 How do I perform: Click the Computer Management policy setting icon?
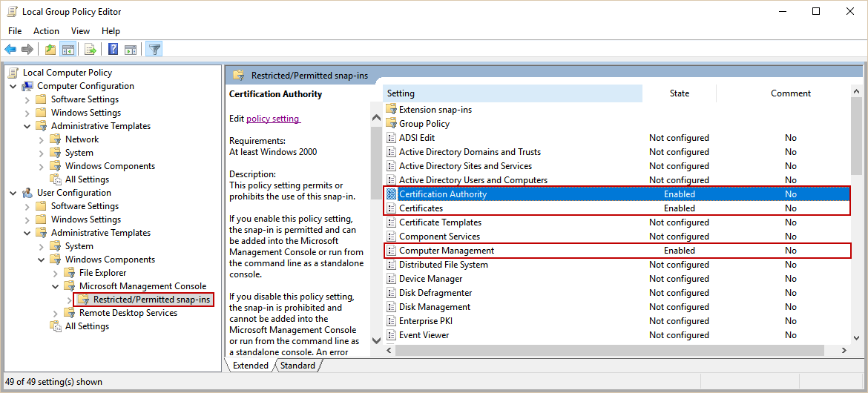[x=392, y=251]
